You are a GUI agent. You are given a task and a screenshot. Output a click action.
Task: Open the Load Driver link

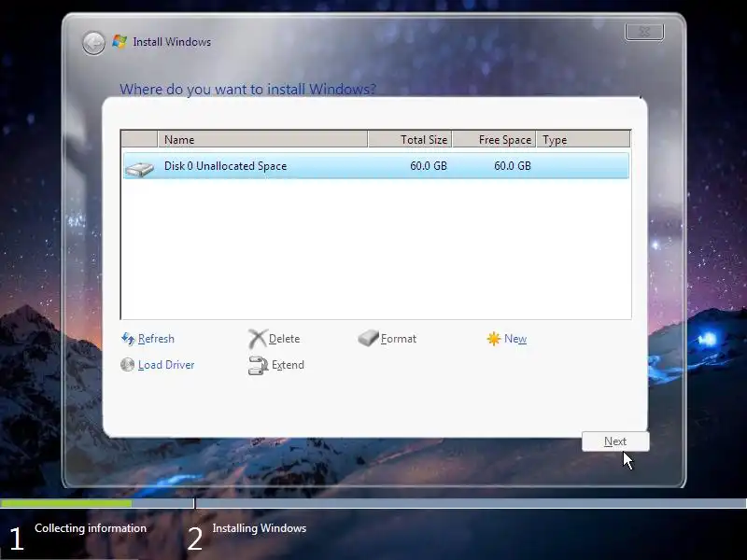pyautogui.click(x=166, y=365)
